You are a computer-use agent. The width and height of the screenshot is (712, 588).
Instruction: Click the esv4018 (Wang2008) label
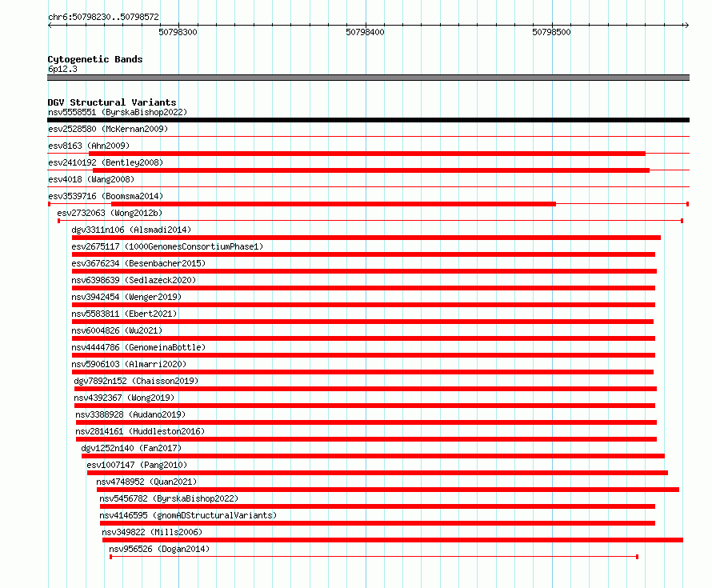point(91,179)
